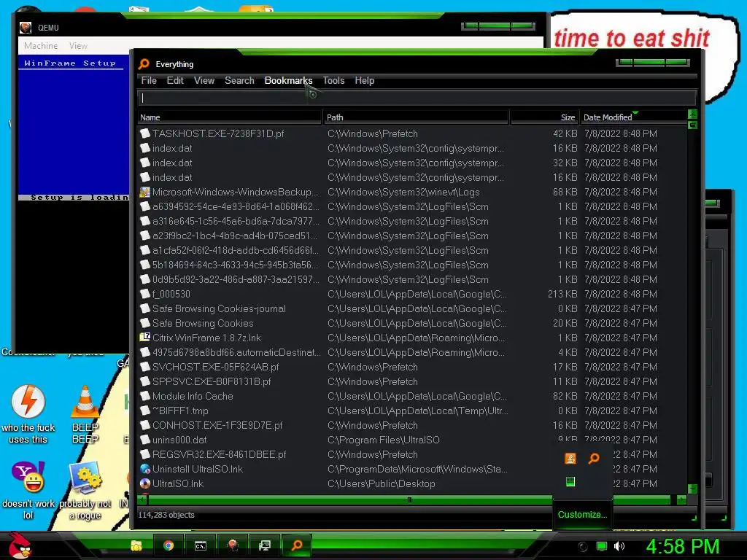Click the green grid icon in tray popup
Screen dimensions: 747x560
click(x=570, y=481)
